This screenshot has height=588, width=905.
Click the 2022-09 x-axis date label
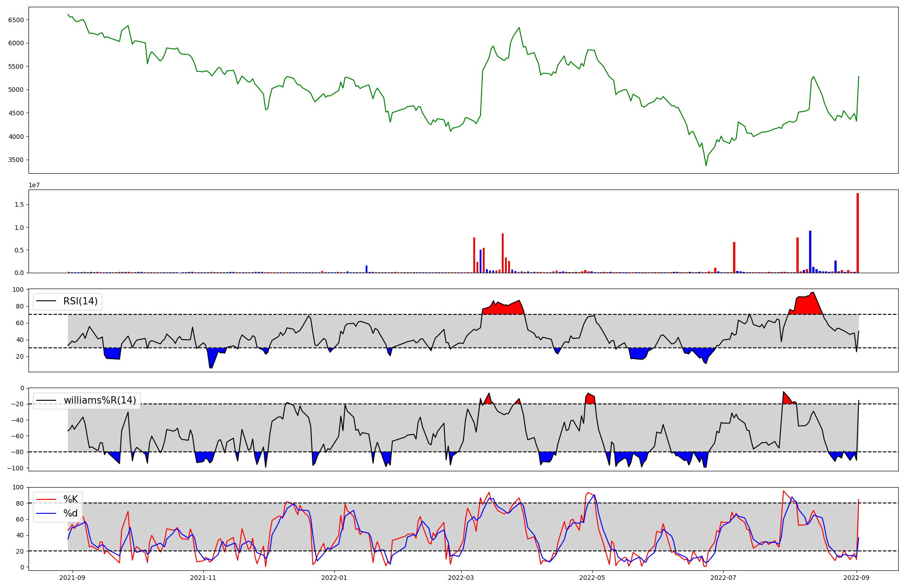click(x=857, y=578)
